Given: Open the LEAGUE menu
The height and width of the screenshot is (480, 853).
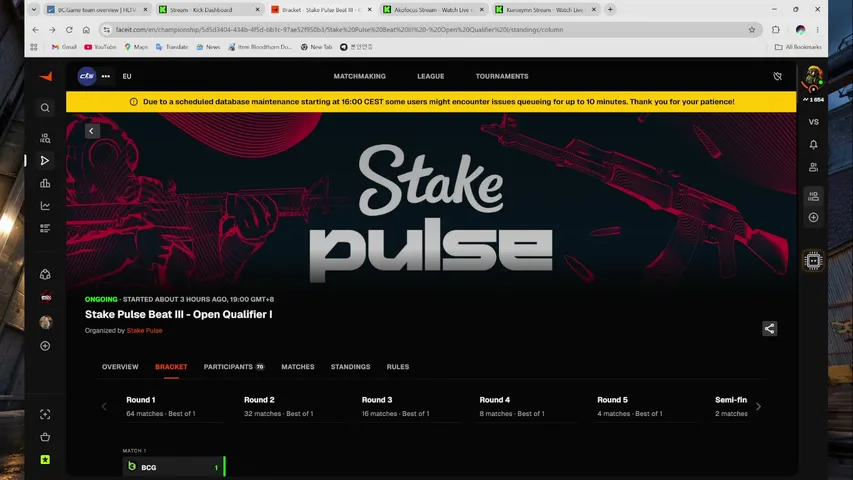Looking at the screenshot, I should point(430,76).
